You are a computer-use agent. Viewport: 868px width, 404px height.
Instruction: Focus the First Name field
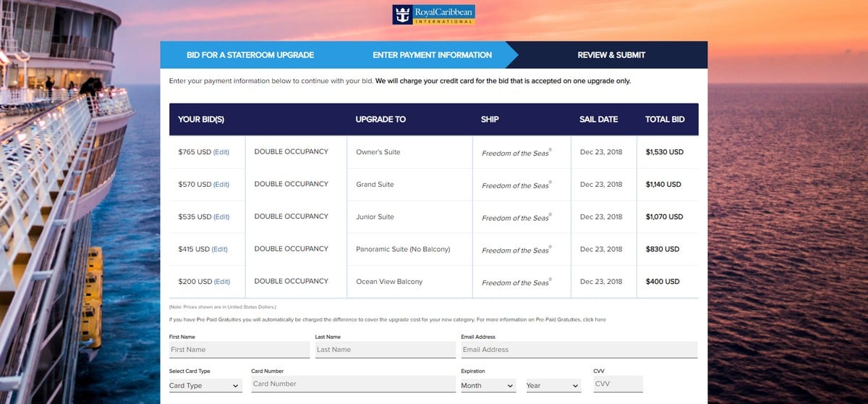pyautogui.click(x=239, y=350)
